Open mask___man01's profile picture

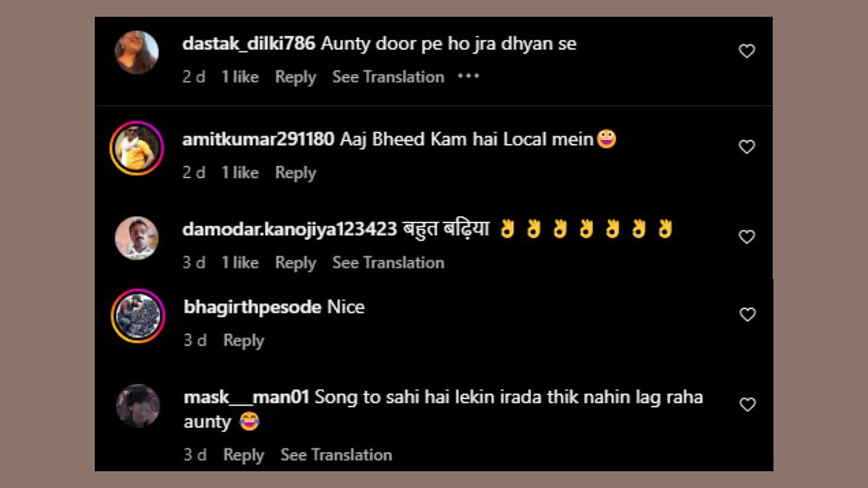137,406
